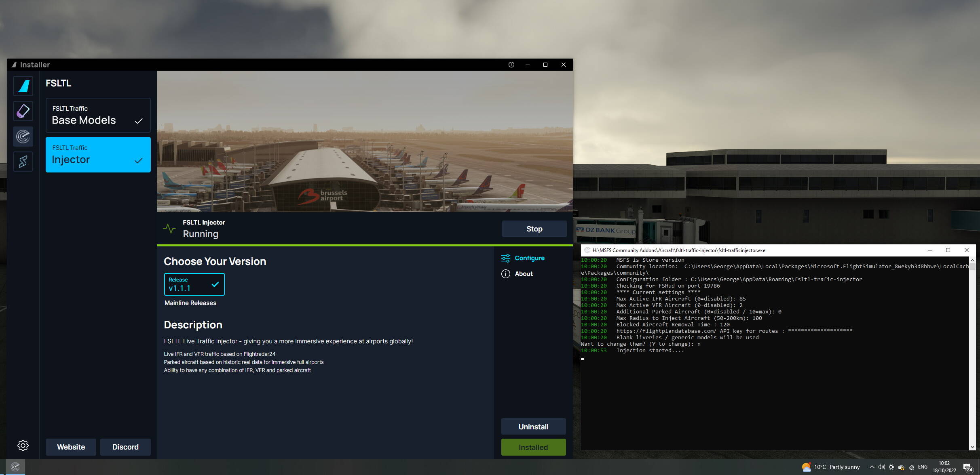Screen dimensions: 980x475
Task: Open the bottom S-shaped tool in the sidebar
Action: [23, 162]
